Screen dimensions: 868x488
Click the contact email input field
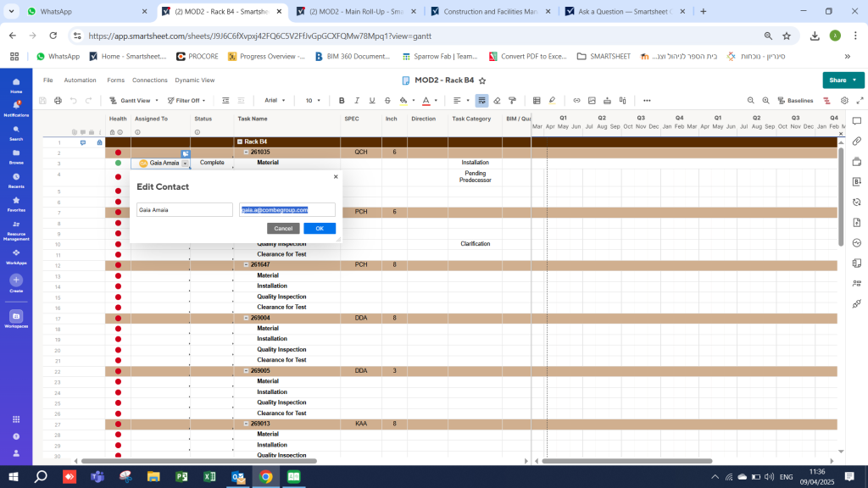click(x=287, y=209)
